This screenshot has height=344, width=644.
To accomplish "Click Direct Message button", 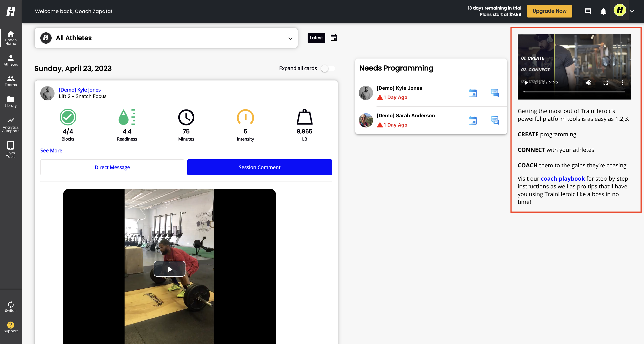I will (112, 167).
